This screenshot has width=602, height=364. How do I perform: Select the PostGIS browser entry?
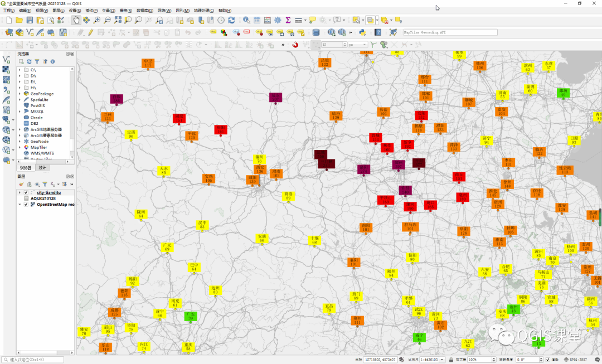[x=37, y=105]
